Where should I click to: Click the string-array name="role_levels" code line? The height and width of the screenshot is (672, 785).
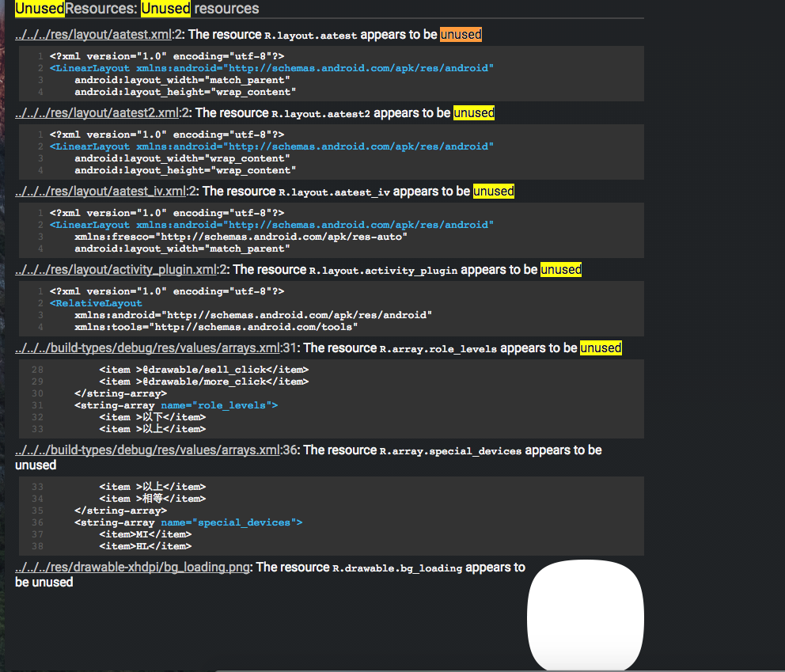(x=176, y=405)
